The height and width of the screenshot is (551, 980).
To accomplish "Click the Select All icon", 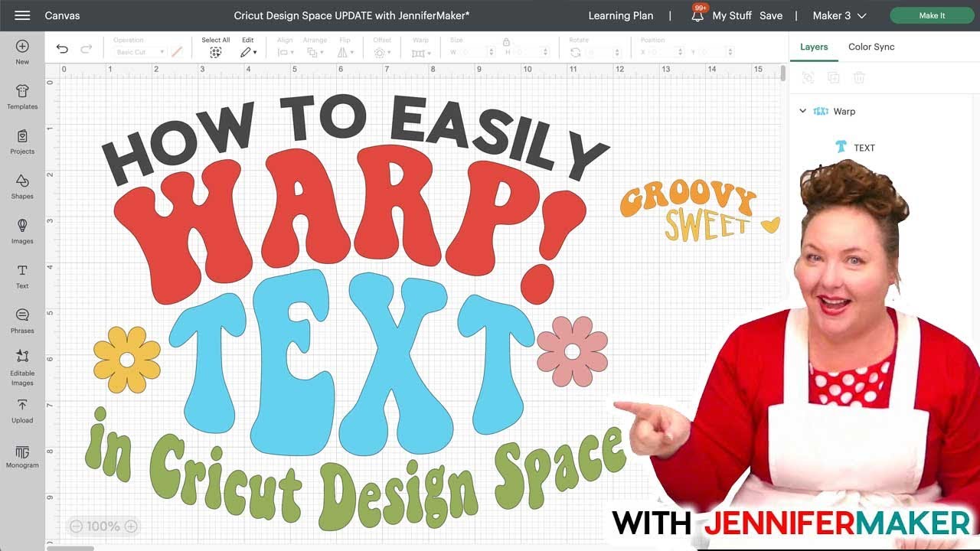I will click(x=216, y=53).
